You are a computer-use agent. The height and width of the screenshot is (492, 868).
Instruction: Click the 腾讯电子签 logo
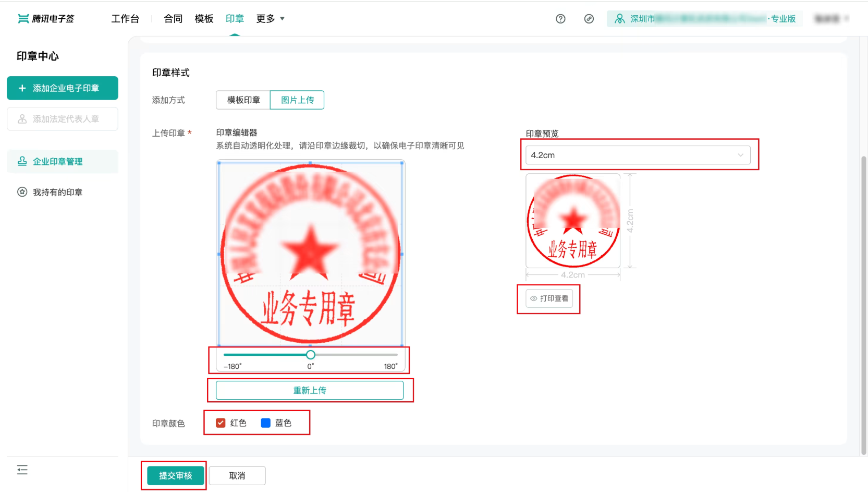[46, 19]
